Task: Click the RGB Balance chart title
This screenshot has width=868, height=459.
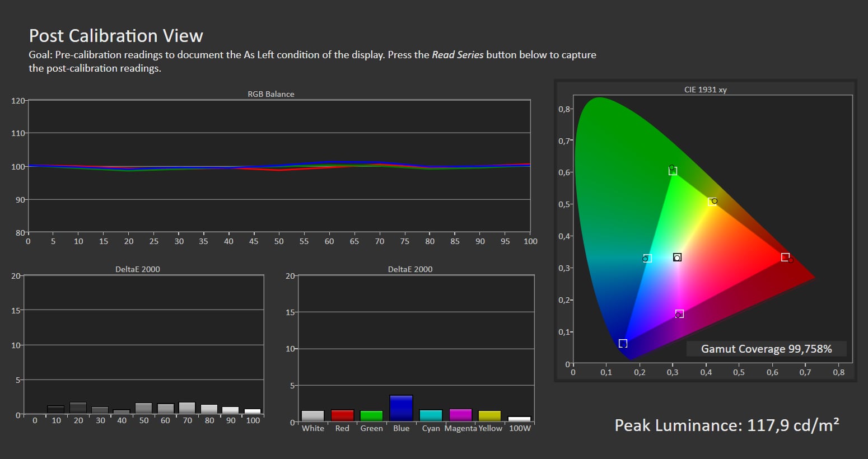Action: pyautogui.click(x=271, y=94)
